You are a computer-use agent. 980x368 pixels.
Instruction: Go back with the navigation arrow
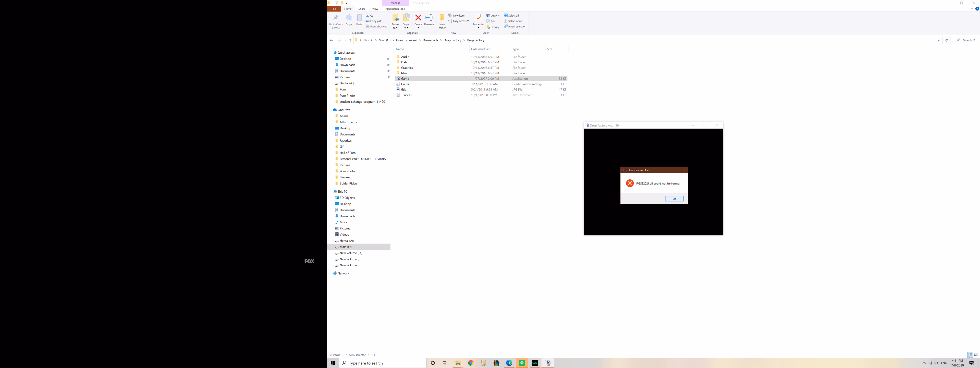pyautogui.click(x=331, y=40)
